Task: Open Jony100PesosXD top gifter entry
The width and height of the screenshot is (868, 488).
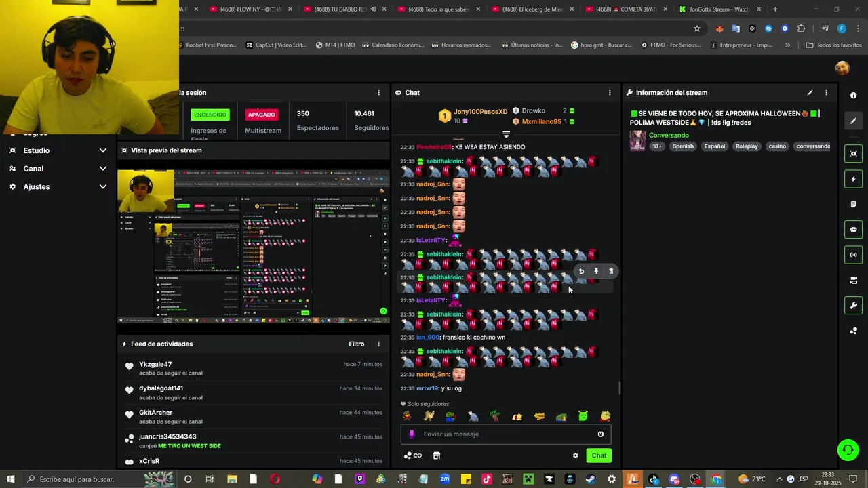Action: [x=473, y=116]
